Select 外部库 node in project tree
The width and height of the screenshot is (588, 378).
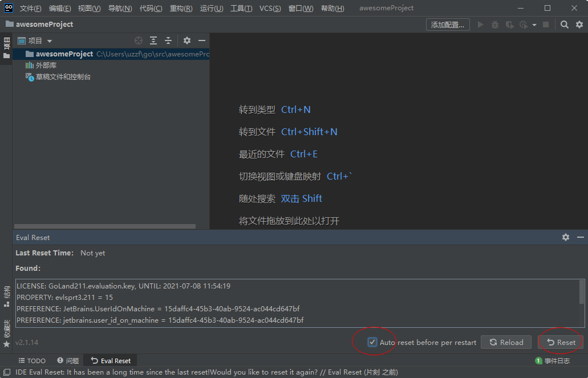(x=46, y=66)
